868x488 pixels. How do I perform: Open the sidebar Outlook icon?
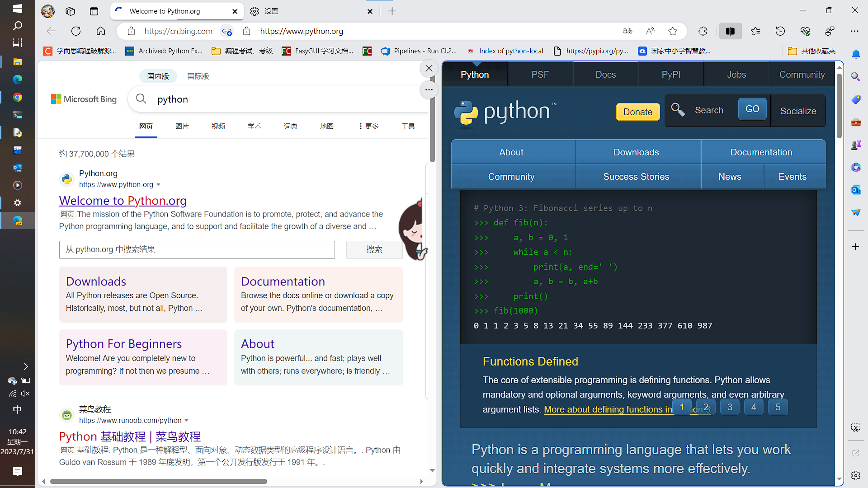tap(856, 190)
